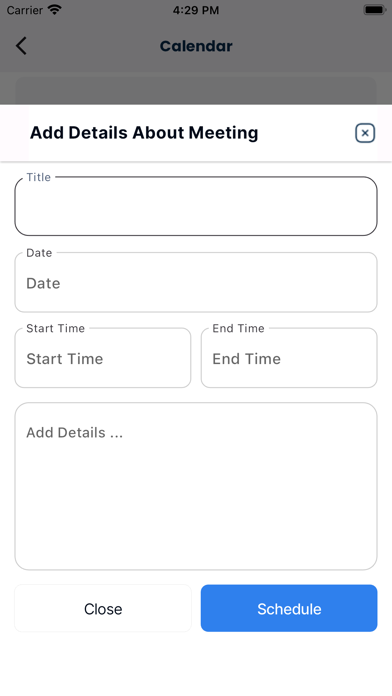Click the Calendar page title

point(196,46)
